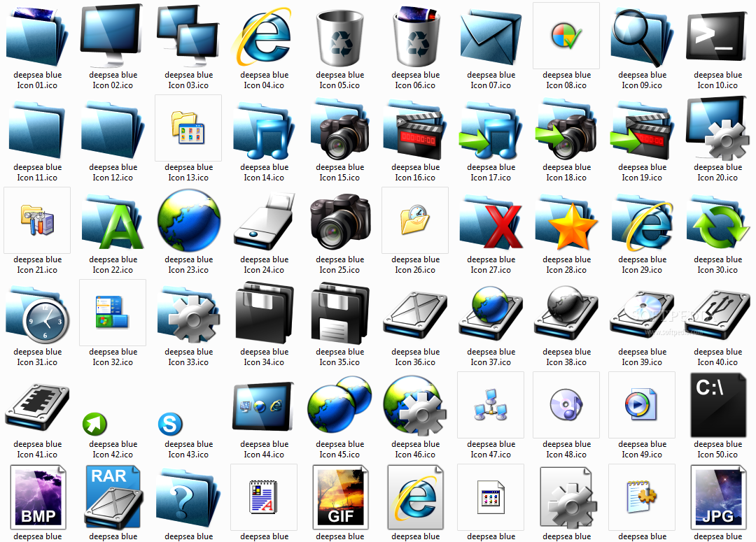Open the command prompt Icon 10.ico
Image resolution: width=756 pixels, height=542 pixels.
pos(717,38)
